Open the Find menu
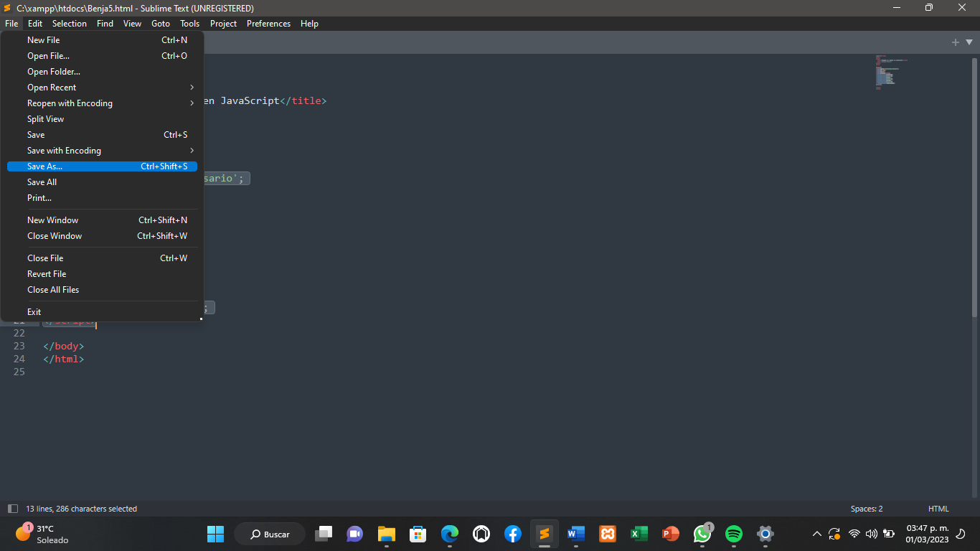980x551 pixels. [105, 24]
